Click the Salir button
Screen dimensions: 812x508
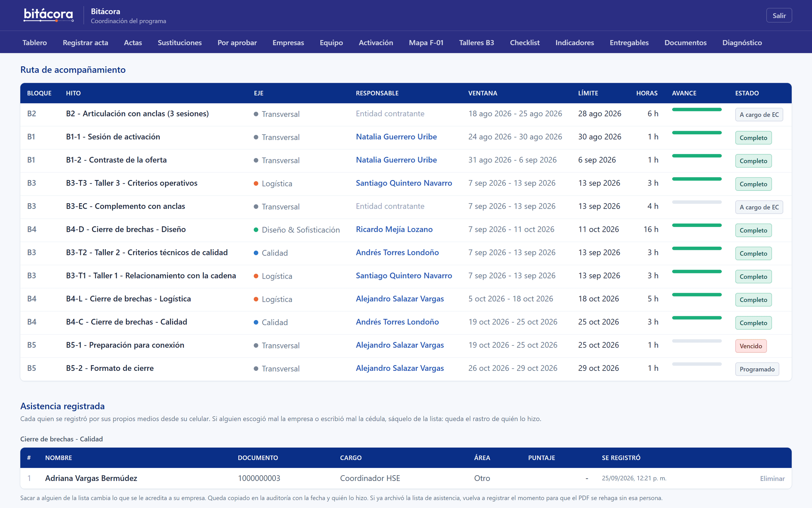(779, 16)
